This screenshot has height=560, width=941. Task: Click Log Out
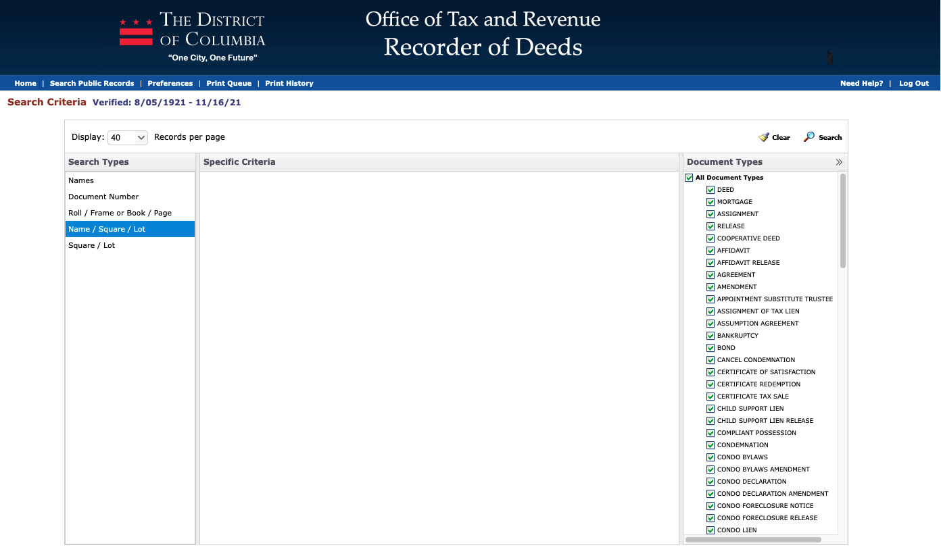913,83
